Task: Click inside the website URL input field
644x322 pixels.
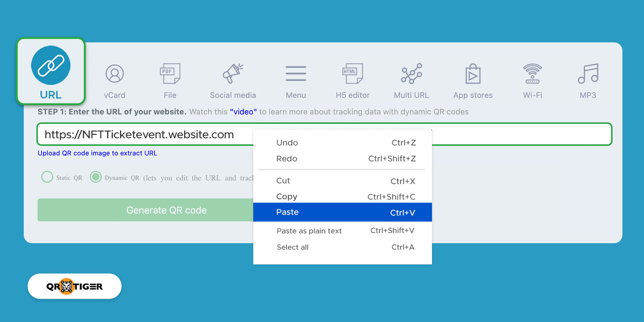Action: click(151, 134)
